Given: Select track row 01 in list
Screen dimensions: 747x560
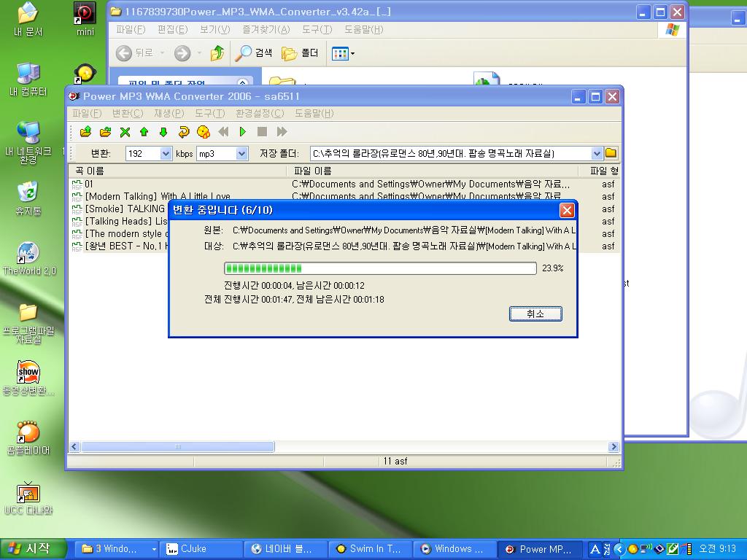Looking at the screenshot, I should tap(344, 184).
